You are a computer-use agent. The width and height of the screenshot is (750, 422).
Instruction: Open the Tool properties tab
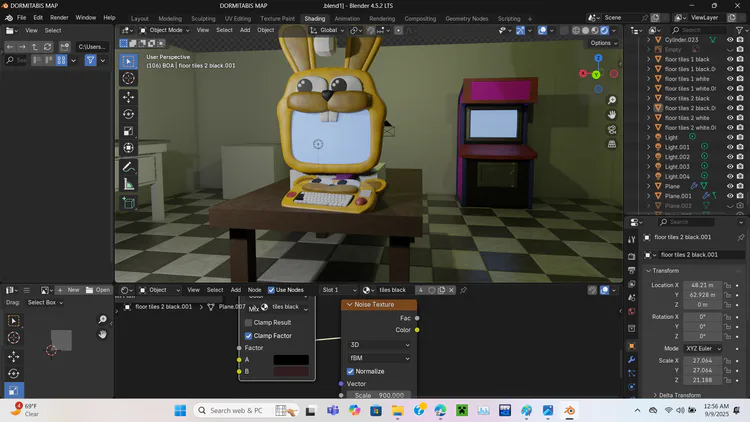pos(631,240)
